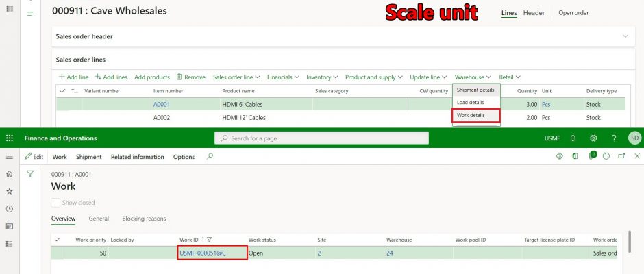The image size is (644, 274).
Task: Open Modules list icon in lower sidebar
Action: tap(10, 244)
